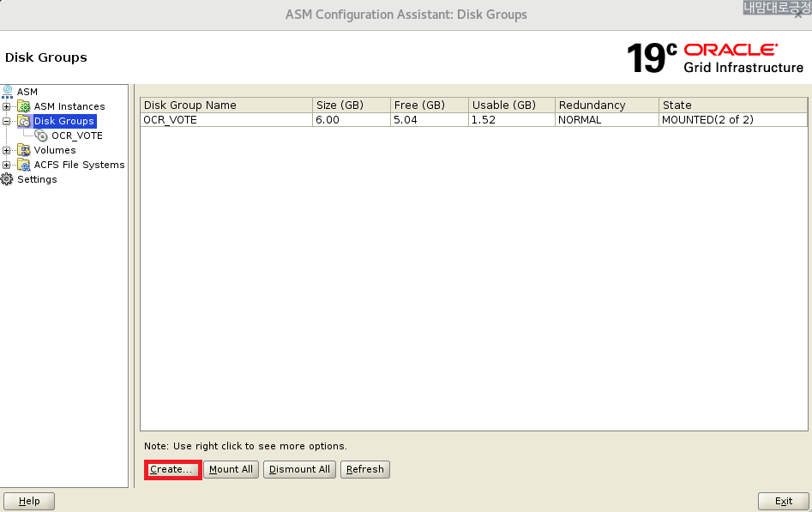Screen dimensions: 812x512
Task: Click the Settings gear icon
Action: (7, 179)
